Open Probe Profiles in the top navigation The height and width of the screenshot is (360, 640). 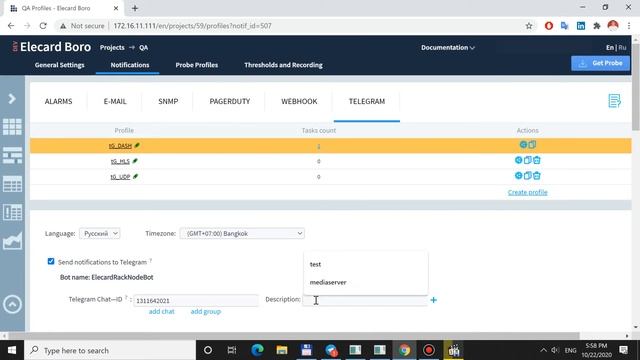tap(197, 65)
